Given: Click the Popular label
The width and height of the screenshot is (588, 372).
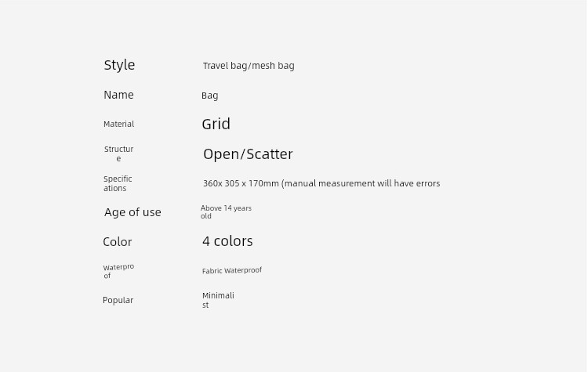Looking at the screenshot, I should tap(118, 301).
